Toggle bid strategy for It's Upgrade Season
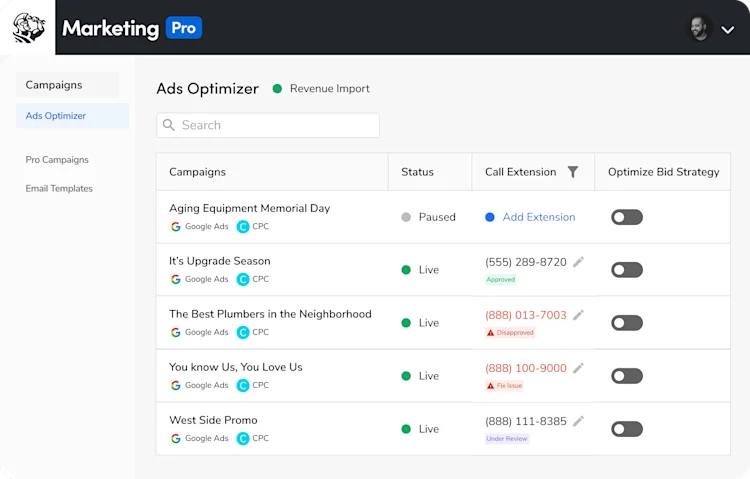This screenshot has width=750, height=479. click(x=627, y=270)
